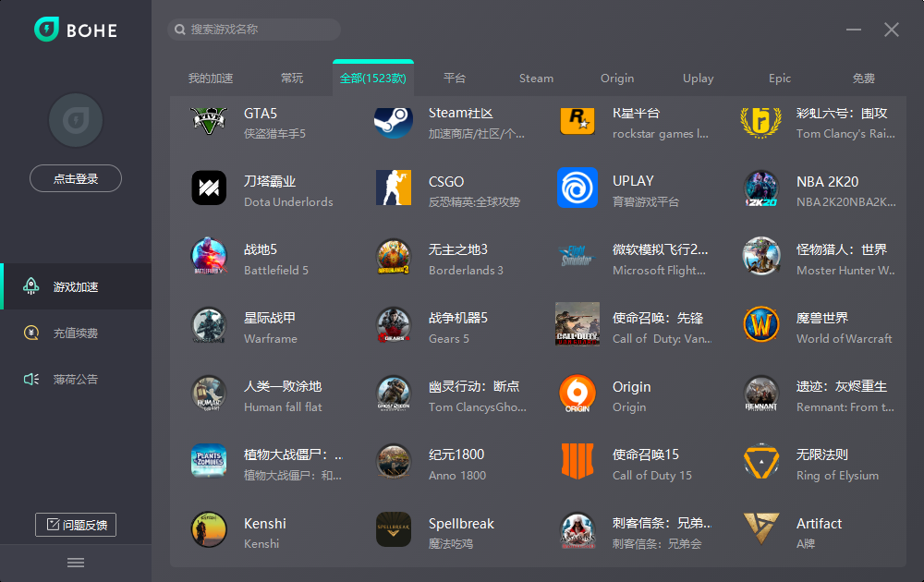Click the Microsoft Flight Simulator icon
This screenshot has height=582, width=924.
[x=577, y=256]
